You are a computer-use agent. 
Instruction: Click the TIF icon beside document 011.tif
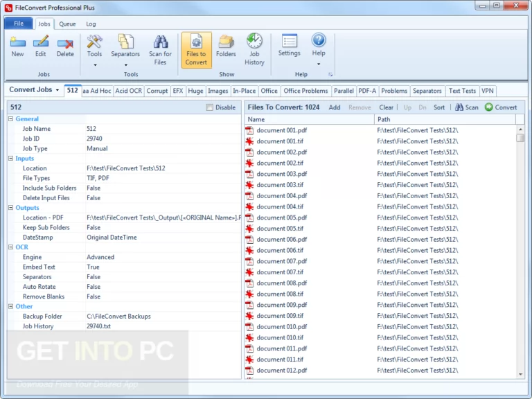click(x=249, y=360)
